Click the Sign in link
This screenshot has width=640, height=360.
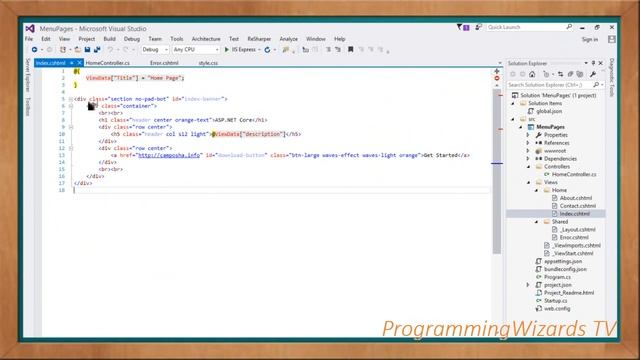pos(590,39)
